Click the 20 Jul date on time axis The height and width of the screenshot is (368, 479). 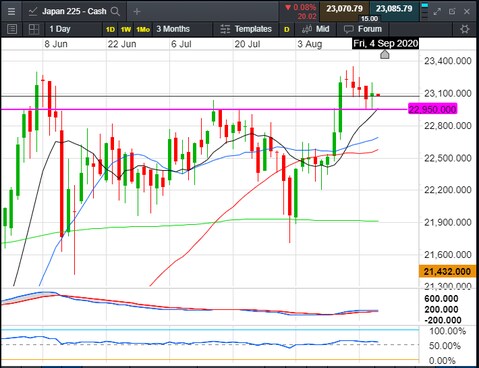pyautogui.click(x=247, y=44)
